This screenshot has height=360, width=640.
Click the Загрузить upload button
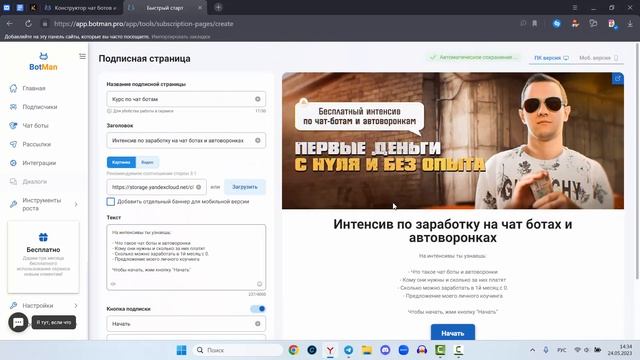[x=245, y=187]
